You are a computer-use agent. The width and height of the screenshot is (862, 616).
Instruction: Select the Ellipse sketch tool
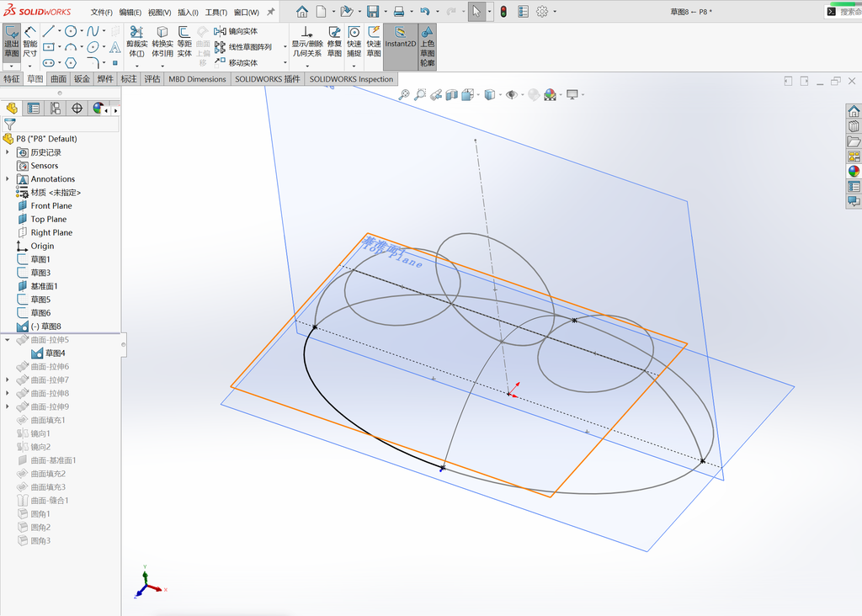pos(93,47)
